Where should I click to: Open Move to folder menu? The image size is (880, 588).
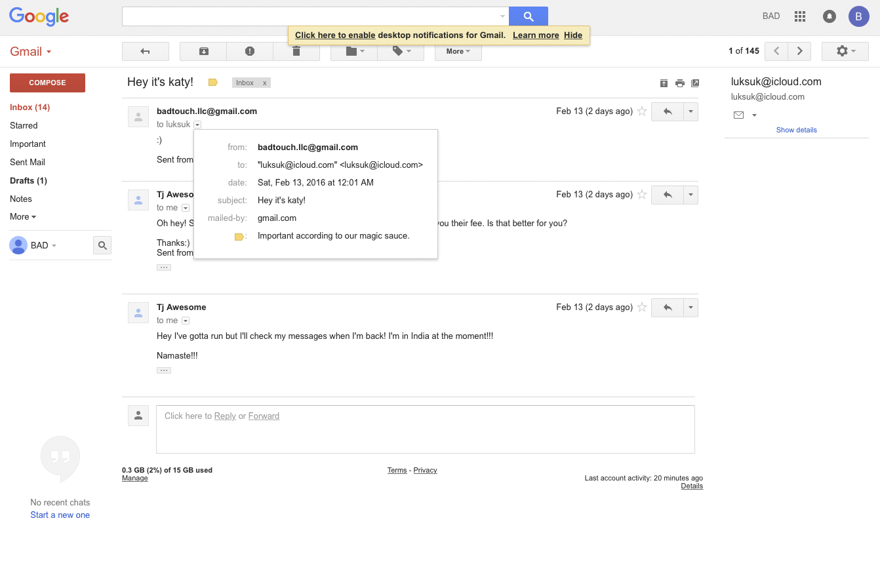[354, 52]
